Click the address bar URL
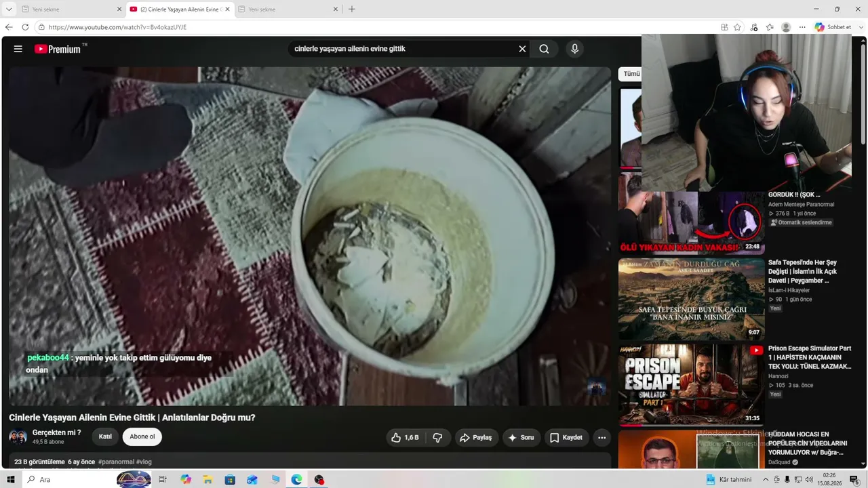This screenshot has height=488, width=868. tap(117, 27)
